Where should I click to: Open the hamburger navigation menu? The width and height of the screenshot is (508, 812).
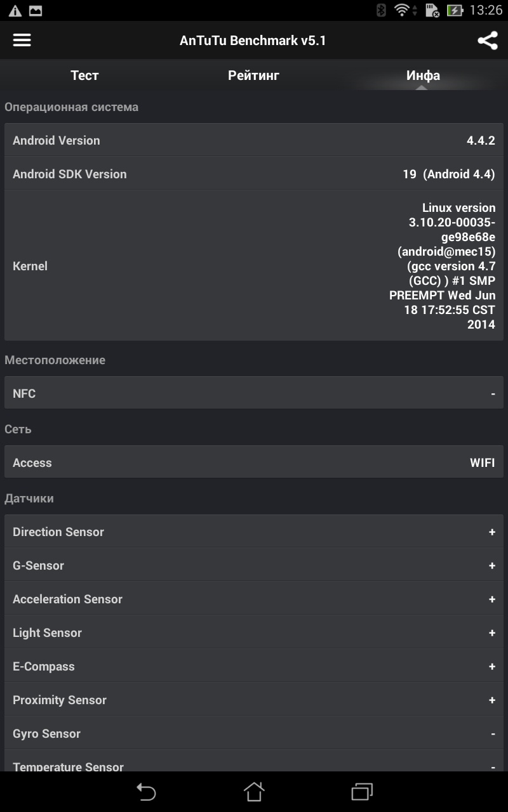(22, 40)
